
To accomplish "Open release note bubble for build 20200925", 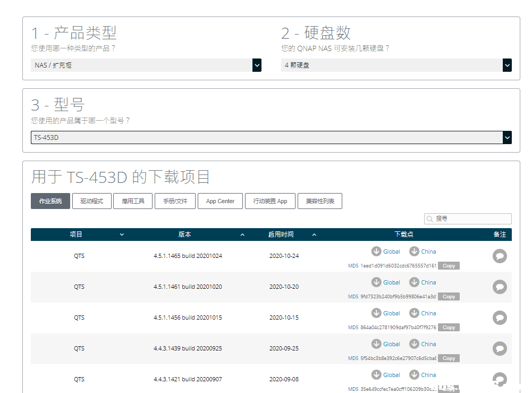I will [500, 349].
